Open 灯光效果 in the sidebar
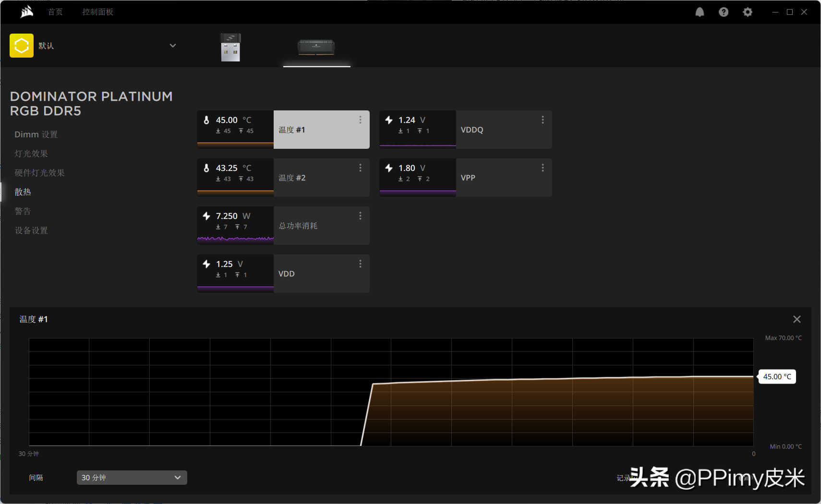The height and width of the screenshot is (504, 821). [31, 154]
